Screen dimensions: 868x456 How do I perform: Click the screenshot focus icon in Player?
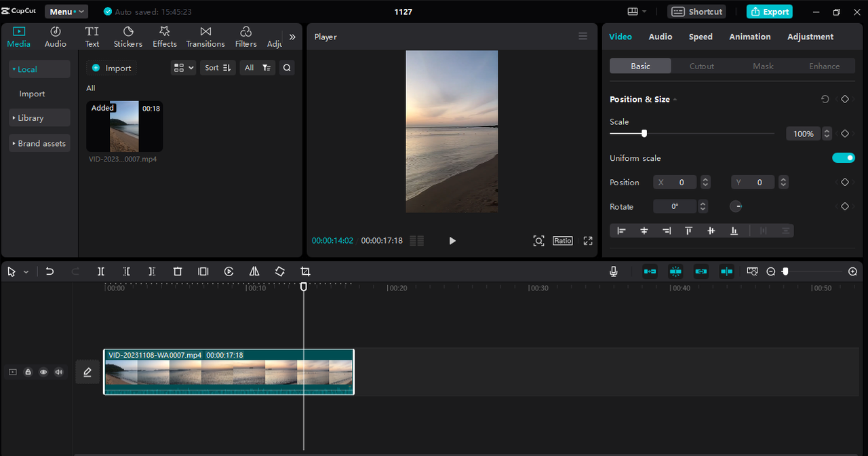click(538, 241)
